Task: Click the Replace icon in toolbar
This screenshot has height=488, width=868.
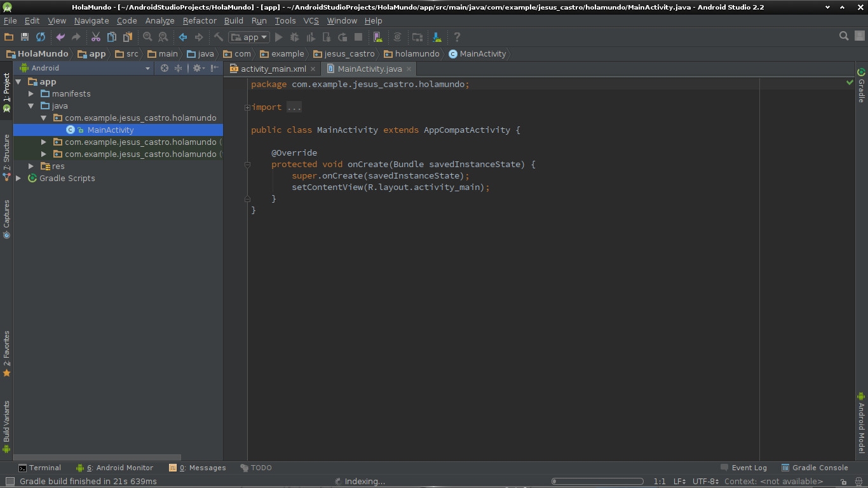Action: pyautogui.click(x=163, y=37)
